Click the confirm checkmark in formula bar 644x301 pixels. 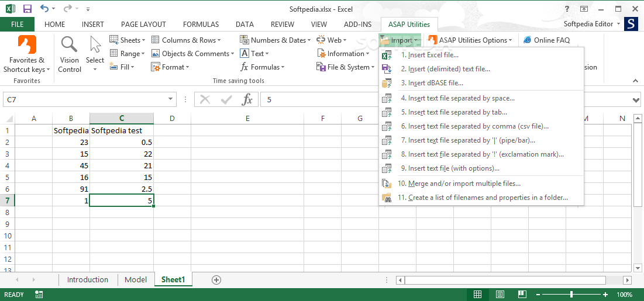click(226, 99)
